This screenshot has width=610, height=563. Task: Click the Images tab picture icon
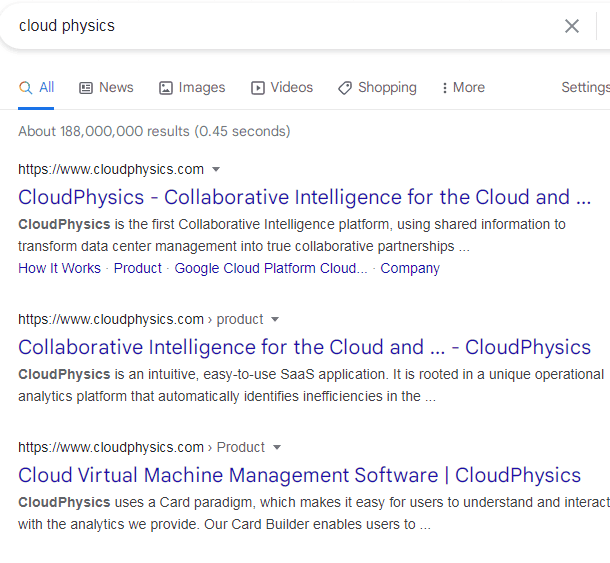pos(166,88)
